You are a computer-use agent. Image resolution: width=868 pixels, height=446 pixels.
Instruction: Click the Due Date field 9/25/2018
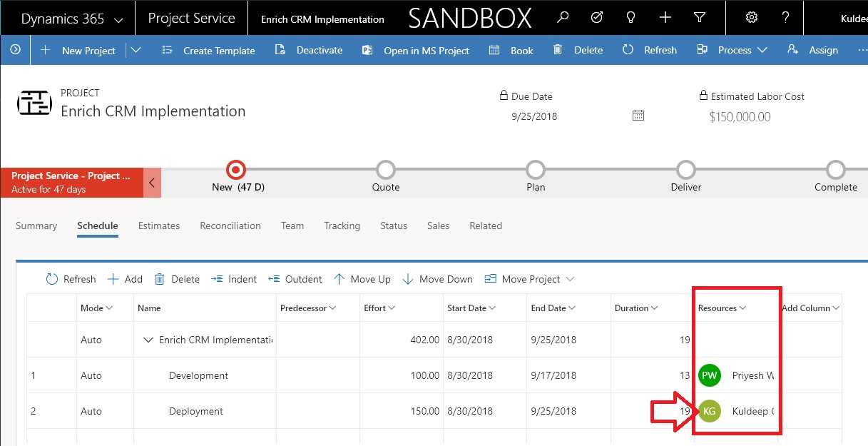[534, 116]
